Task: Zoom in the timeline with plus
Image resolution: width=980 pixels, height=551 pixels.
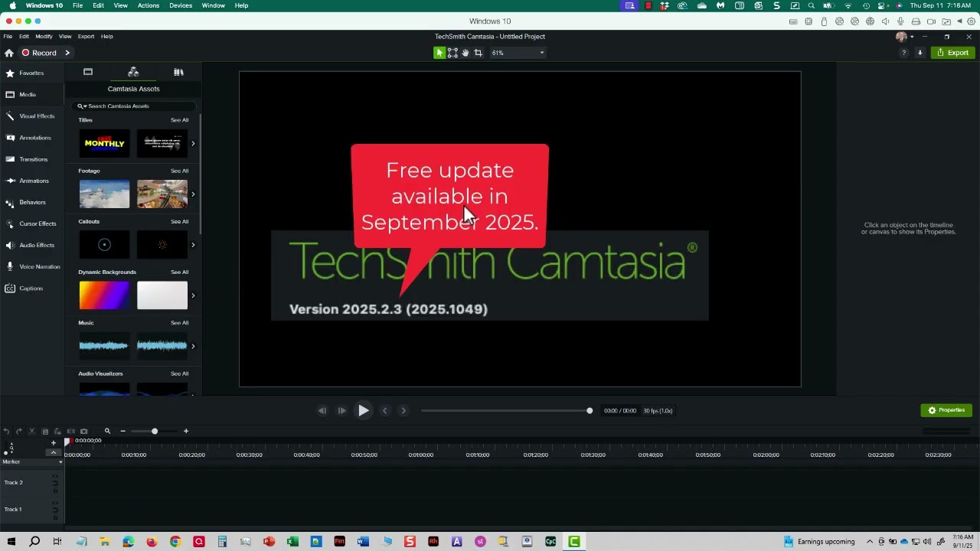Action: point(185,432)
